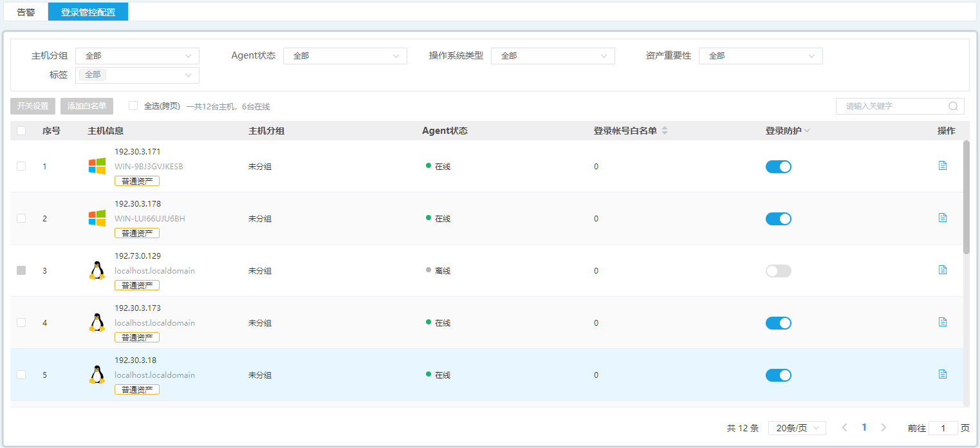The width and height of the screenshot is (980, 448).
Task: Click the 添加白名单 button
Action: (87, 106)
